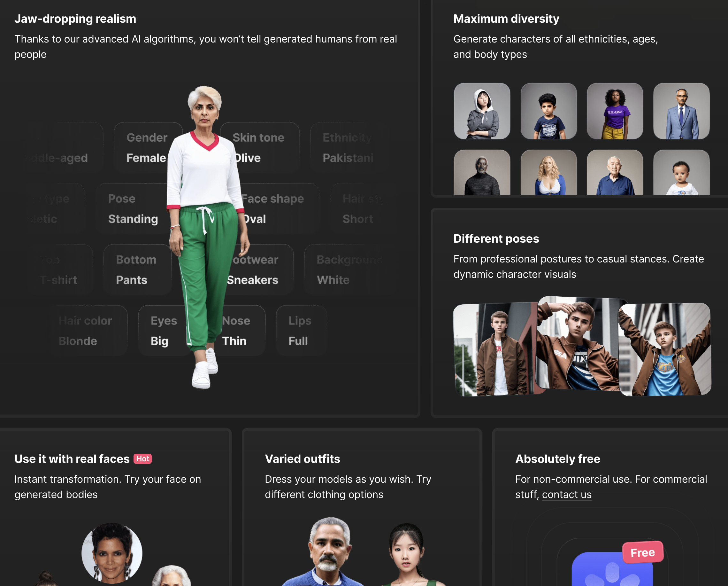This screenshot has width=728, height=586.
Task: Click the 'contact us' link
Action: tap(567, 495)
